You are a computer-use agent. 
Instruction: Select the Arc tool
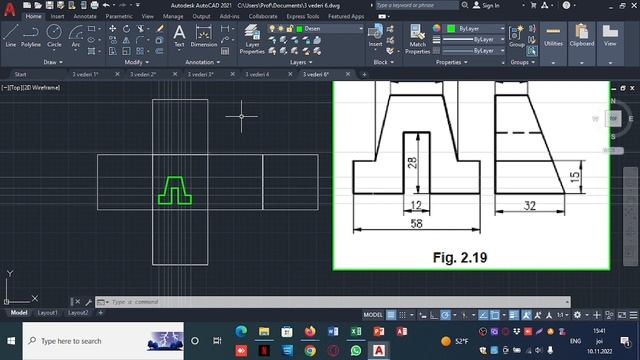pyautogui.click(x=76, y=36)
